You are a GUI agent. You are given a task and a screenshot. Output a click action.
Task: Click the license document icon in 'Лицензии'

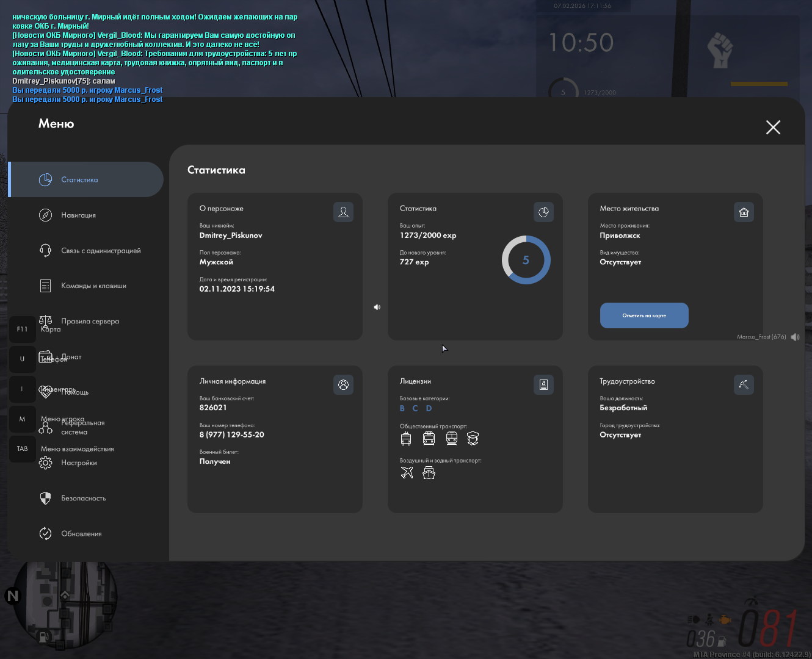(543, 385)
